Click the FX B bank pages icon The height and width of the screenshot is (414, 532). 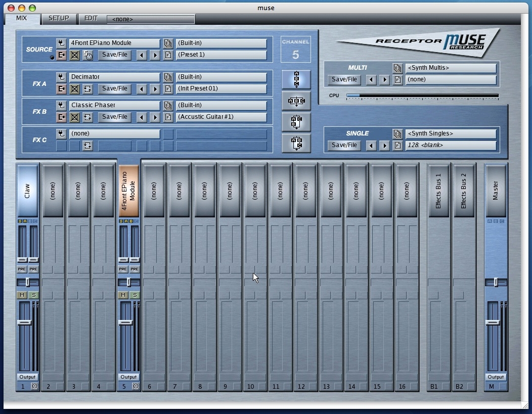(x=168, y=106)
